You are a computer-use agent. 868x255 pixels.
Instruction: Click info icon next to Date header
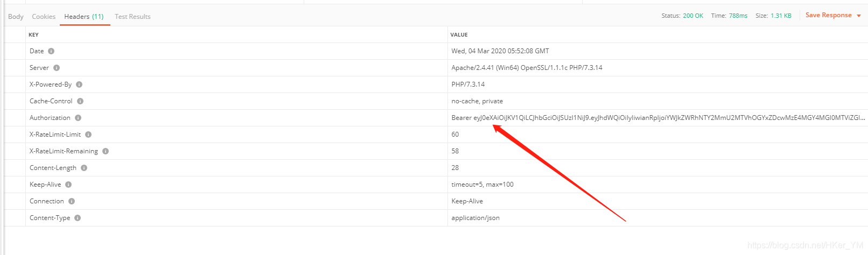coord(51,51)
